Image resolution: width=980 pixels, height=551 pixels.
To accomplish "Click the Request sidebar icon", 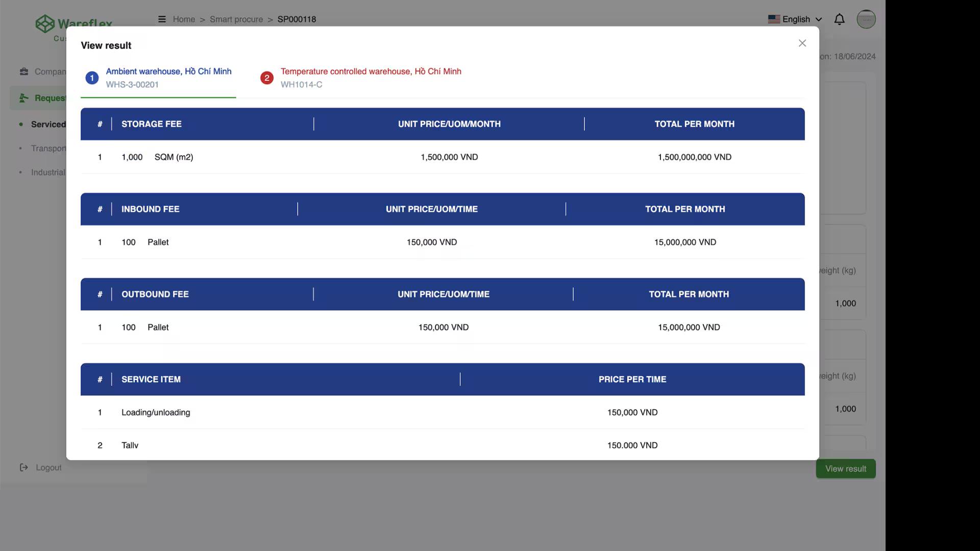I will [24, 98].
